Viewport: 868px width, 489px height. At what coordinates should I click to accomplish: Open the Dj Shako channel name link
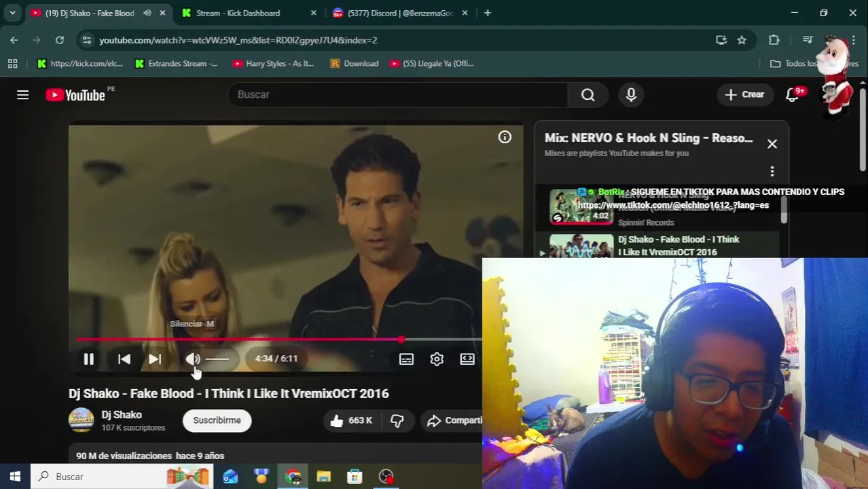coord(122,415)
